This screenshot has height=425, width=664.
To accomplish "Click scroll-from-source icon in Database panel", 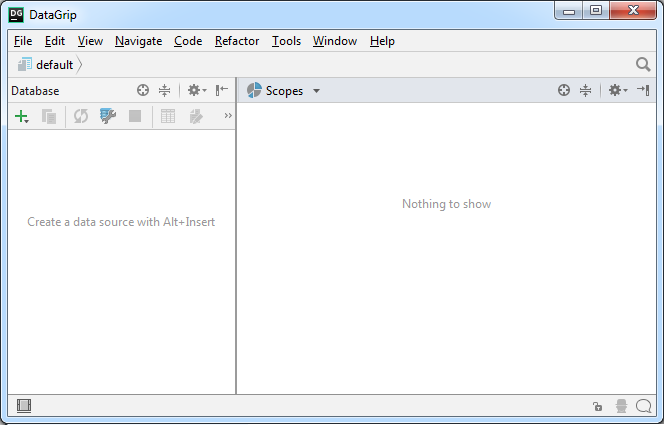I will (x=143, y=90).
